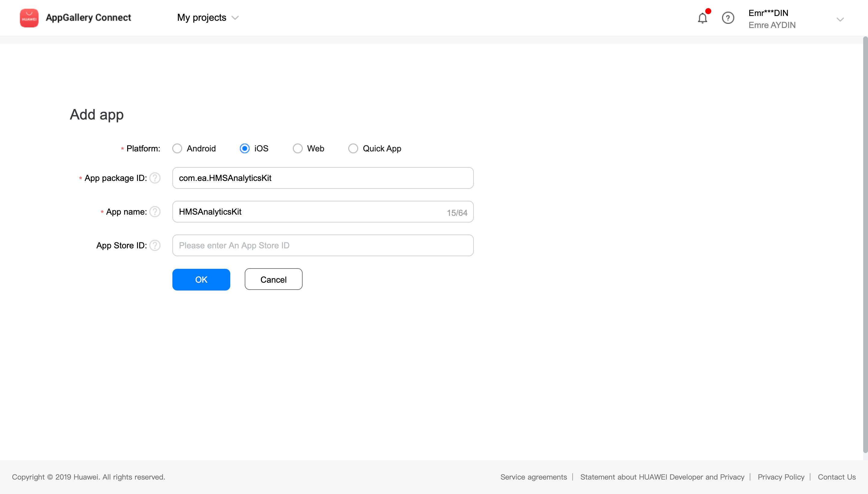Select the Quick App platform option

pos(353,149)
